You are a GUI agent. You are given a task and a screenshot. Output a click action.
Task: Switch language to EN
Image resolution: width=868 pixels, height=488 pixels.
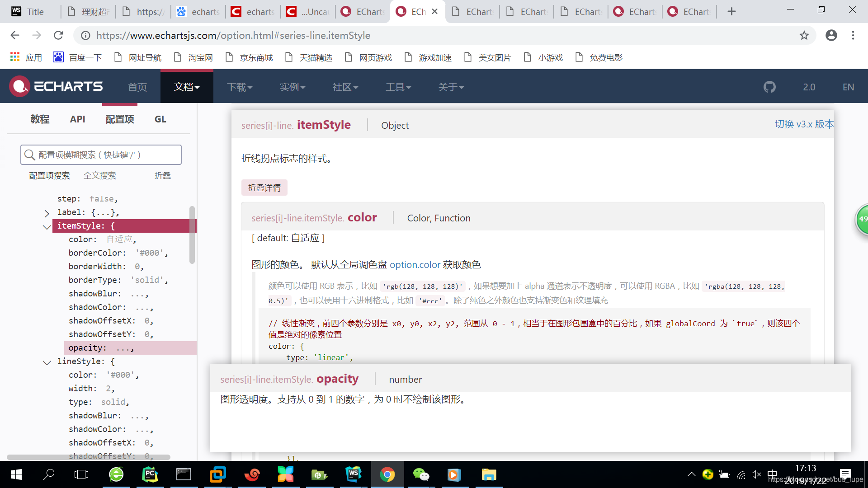(x=848, y=87)
